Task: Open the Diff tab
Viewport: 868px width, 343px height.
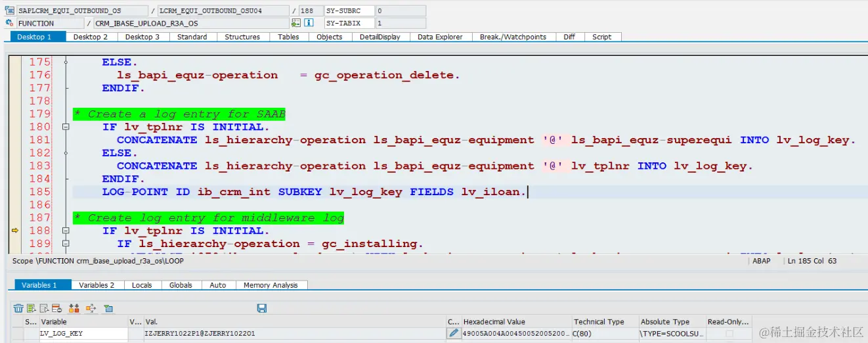Action: point(569,37)
